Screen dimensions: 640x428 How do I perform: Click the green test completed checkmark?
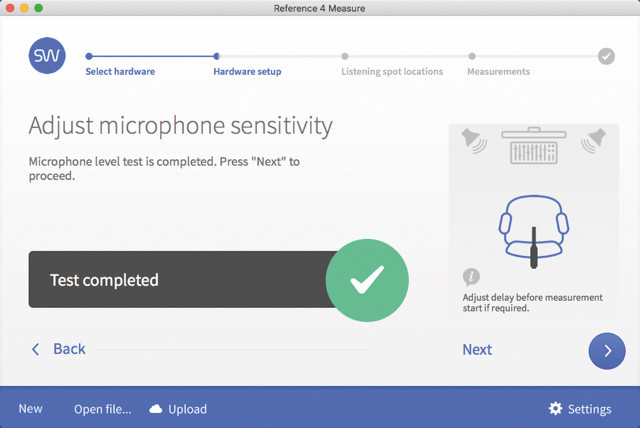coord(367,280)
